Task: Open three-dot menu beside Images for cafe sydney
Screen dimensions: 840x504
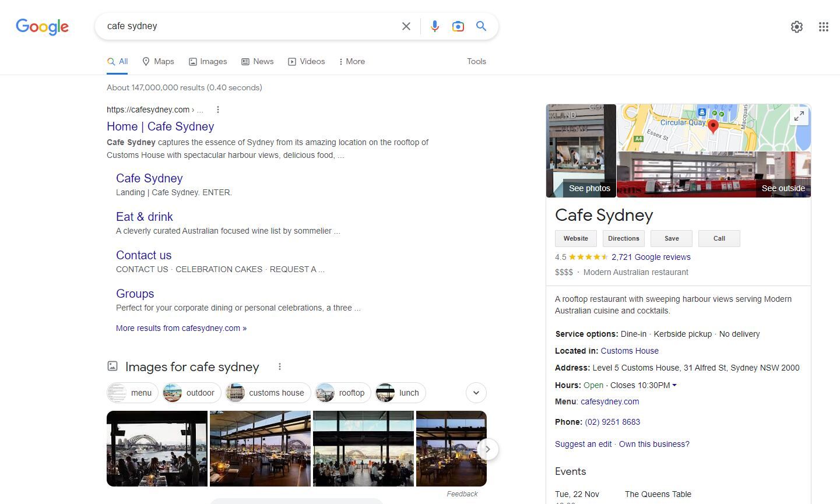Action: (280, 366)
